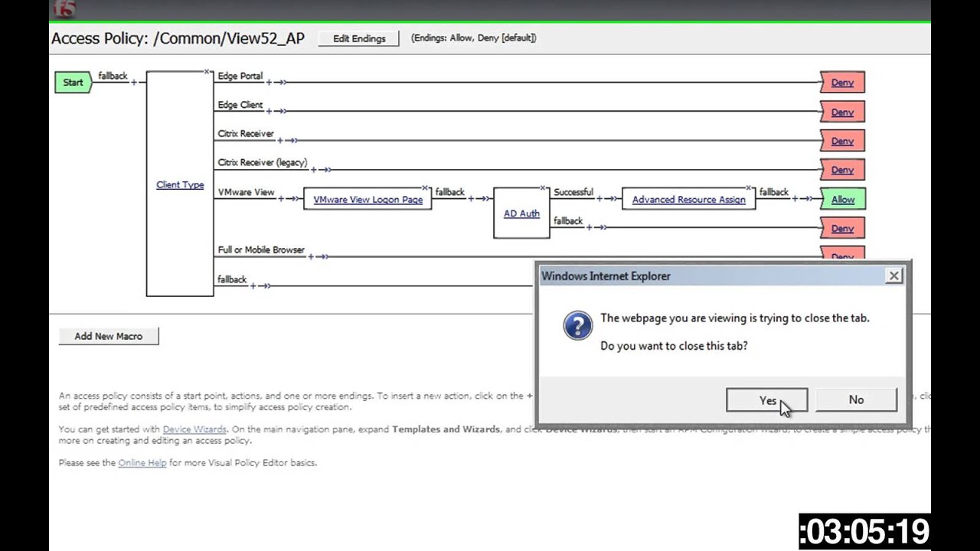Click Add New Macro button
Viewport: 980px width, 551px height.
pyautogui.click(x=109, y=336)
